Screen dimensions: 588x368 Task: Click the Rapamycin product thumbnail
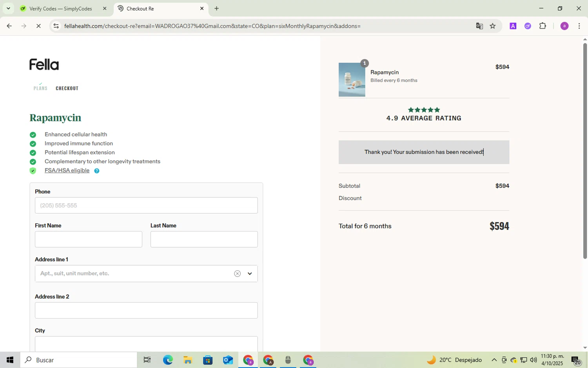point(352,80)
